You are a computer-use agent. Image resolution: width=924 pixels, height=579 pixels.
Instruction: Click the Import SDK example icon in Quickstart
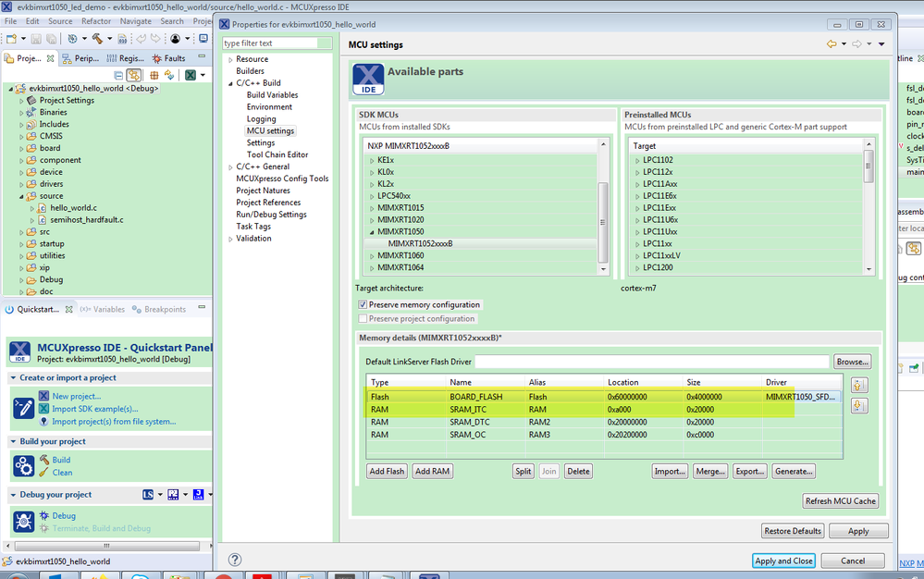tap(43, 409)
